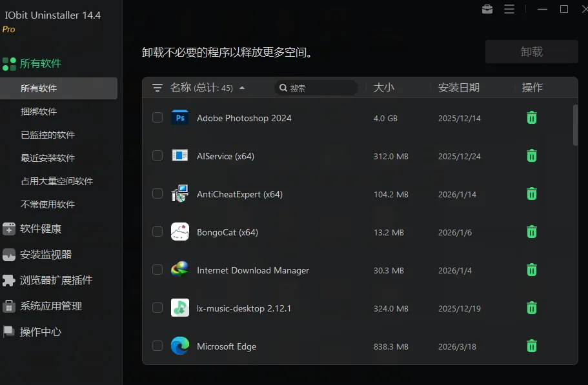This screenshot has height=385, width=588.
Task: Click the Adobe Photoshop 2024 name
Action: 244,118
